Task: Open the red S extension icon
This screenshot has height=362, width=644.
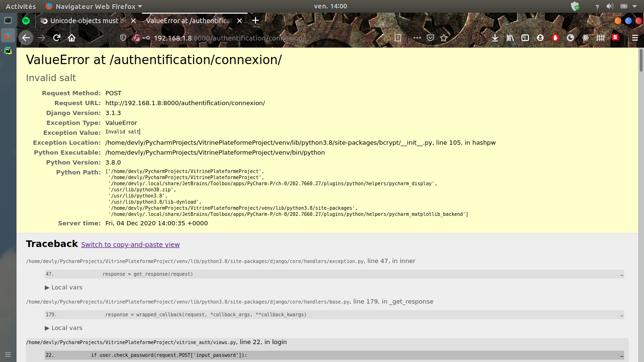Action: coord(615,38)
